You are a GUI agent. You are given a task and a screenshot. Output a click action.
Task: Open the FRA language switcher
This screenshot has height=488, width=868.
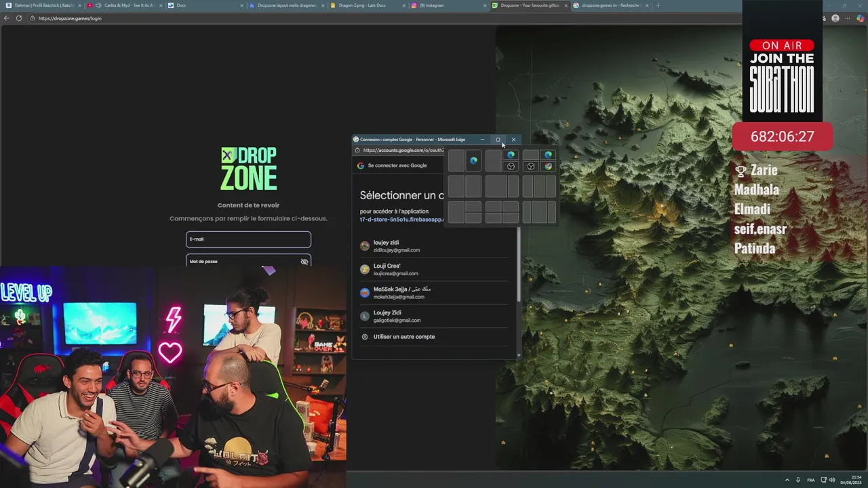811,480
